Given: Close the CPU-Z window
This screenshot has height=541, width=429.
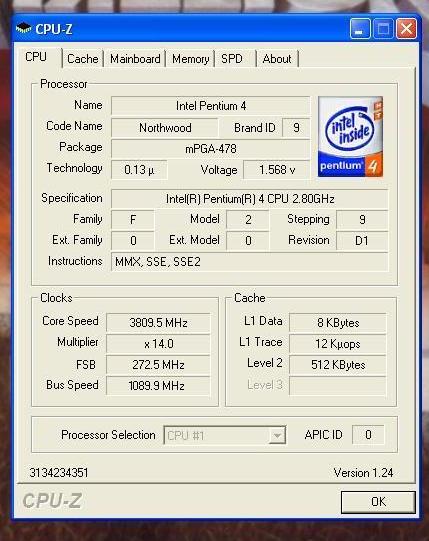Looking at the screenshot, I should point(406,29).
